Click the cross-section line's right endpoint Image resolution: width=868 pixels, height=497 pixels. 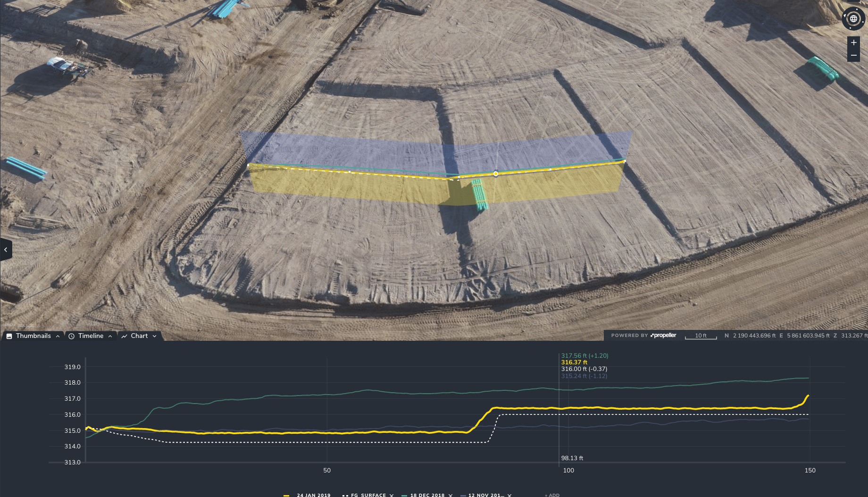coord(625,161)
